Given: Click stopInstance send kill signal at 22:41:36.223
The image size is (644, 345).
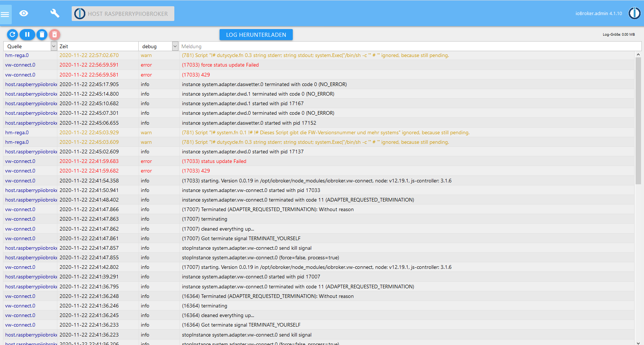Looking at the screenshot, I should tap(247, 335).
